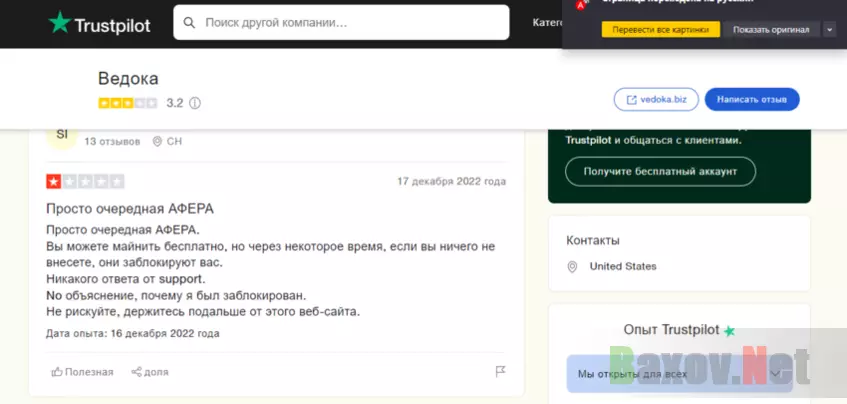Image resolution: width=847 pixels, height=404 pixels.
Task: Click the location pin icon in Контакты
Action: [572, 267]
